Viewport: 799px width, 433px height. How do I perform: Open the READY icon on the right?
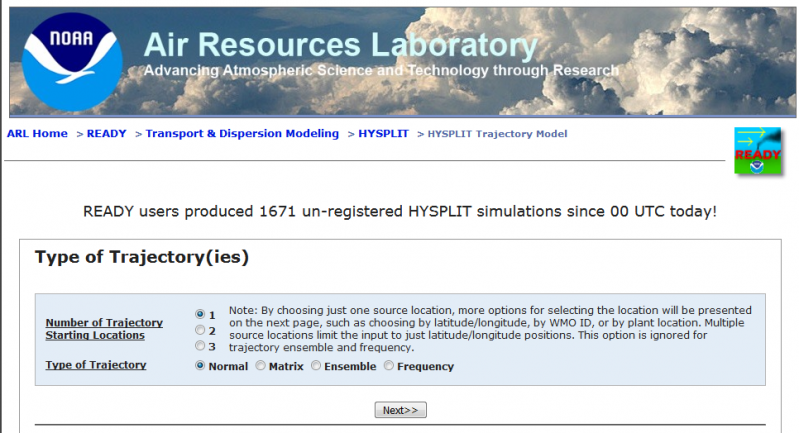pos(757,152)
